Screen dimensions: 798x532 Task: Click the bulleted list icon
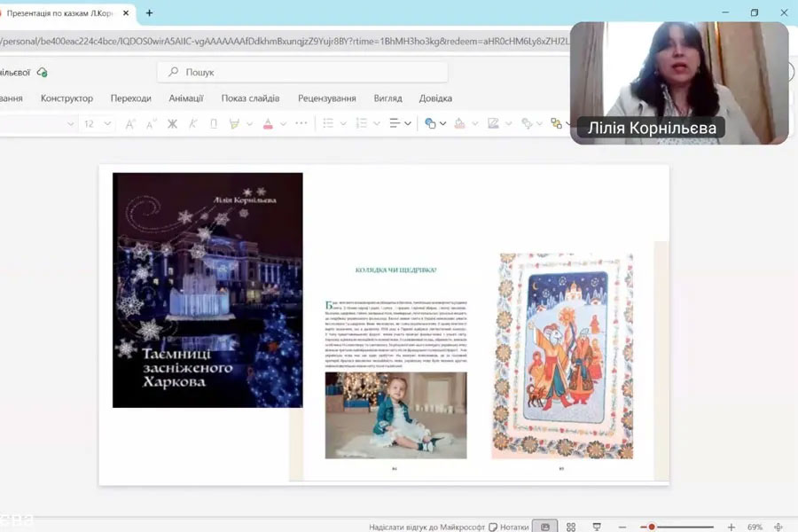coord(328,123)
